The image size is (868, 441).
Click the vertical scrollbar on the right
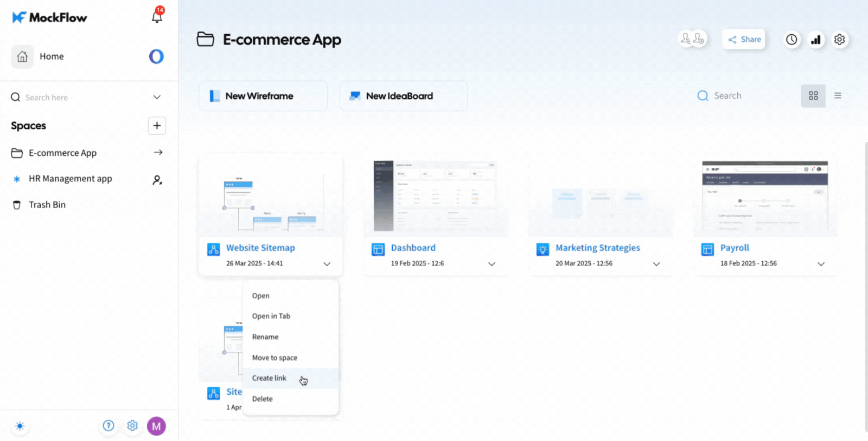tap(866, 287)
